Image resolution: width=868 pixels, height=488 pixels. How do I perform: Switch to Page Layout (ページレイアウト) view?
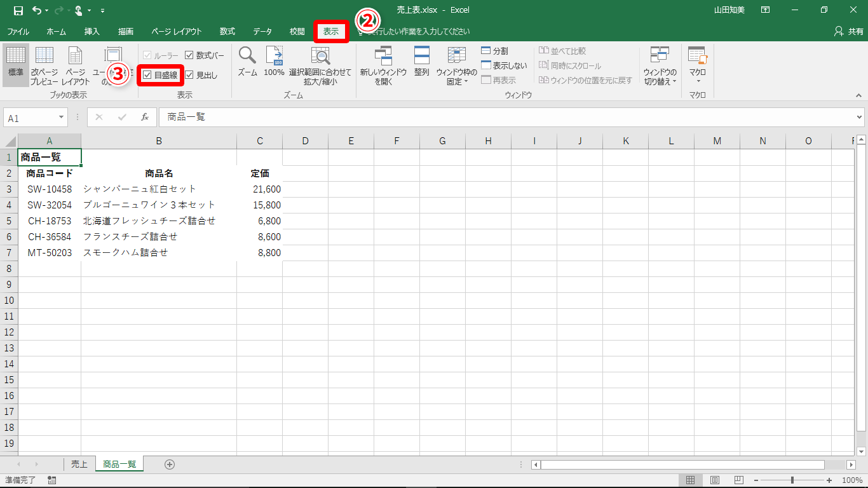76,66
